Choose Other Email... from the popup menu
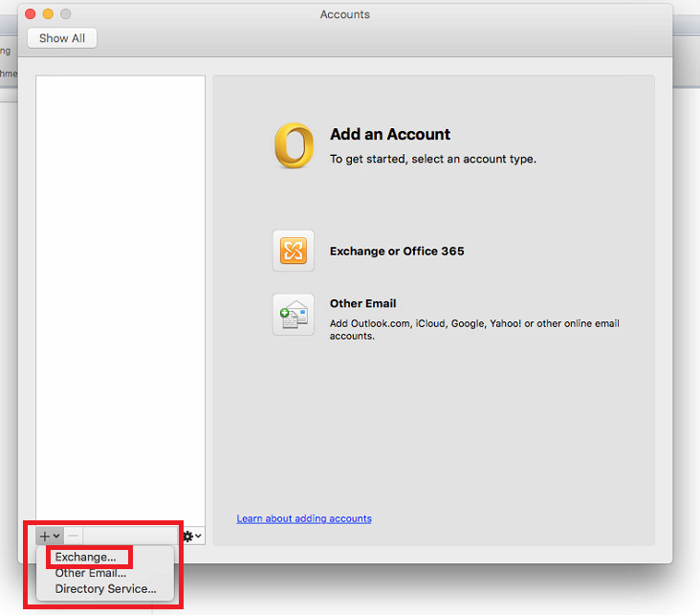The image size is (700, 615). (91, 573)
